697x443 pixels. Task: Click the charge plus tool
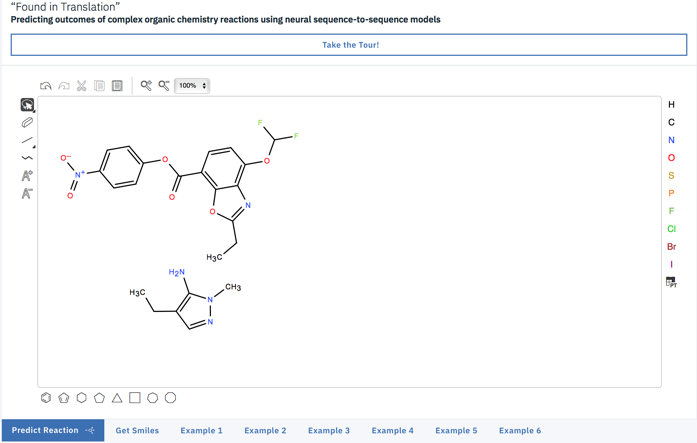27,176
